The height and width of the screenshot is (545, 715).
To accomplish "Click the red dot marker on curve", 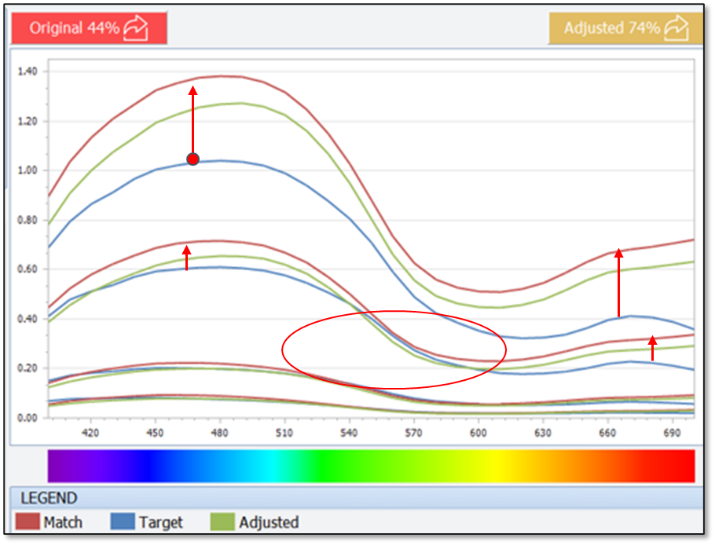I will pos(193,159).
